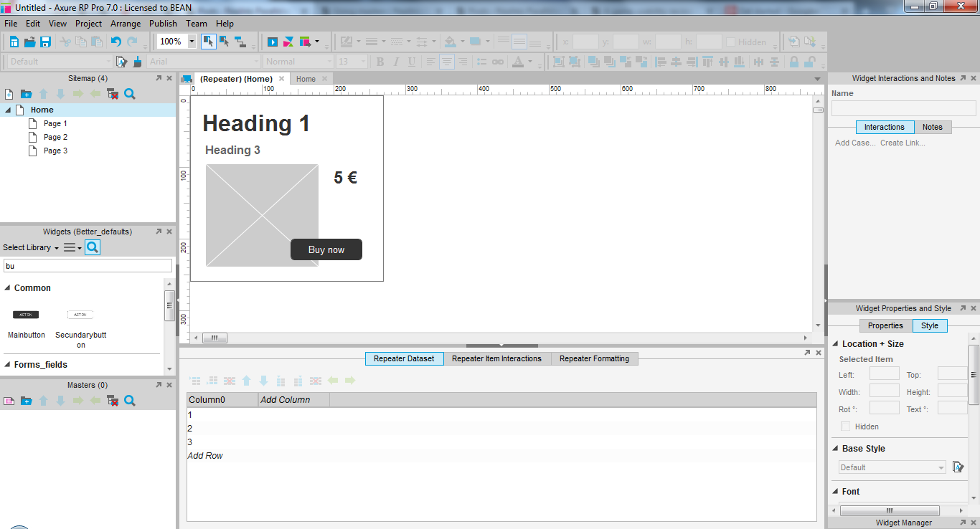Viewport: 980px width, 529px height.
Task: Select the Connector mode tool
Action: 240,41
